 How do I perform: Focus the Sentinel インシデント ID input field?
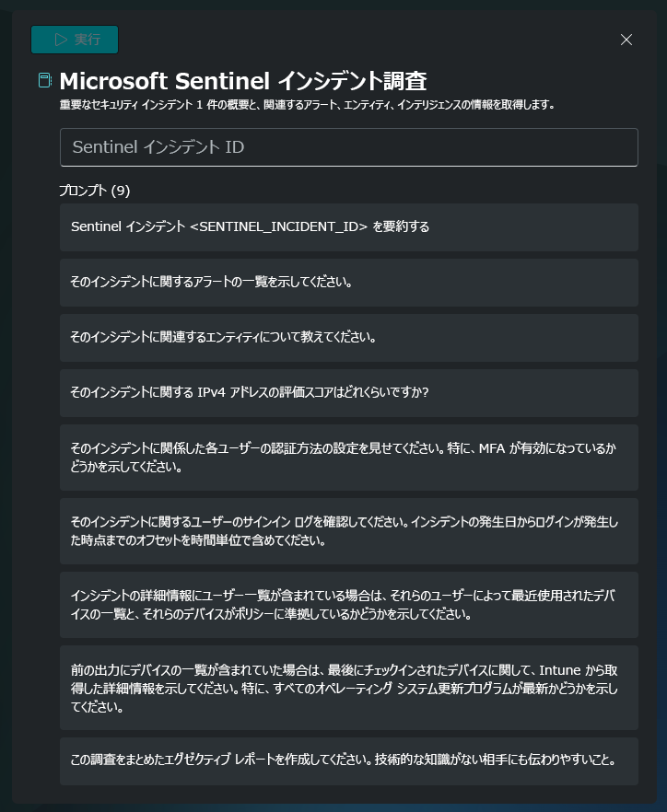point(349,147)
